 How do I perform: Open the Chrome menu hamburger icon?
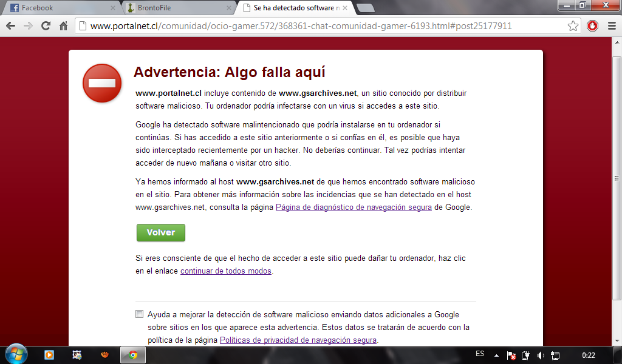click(612, 26)
